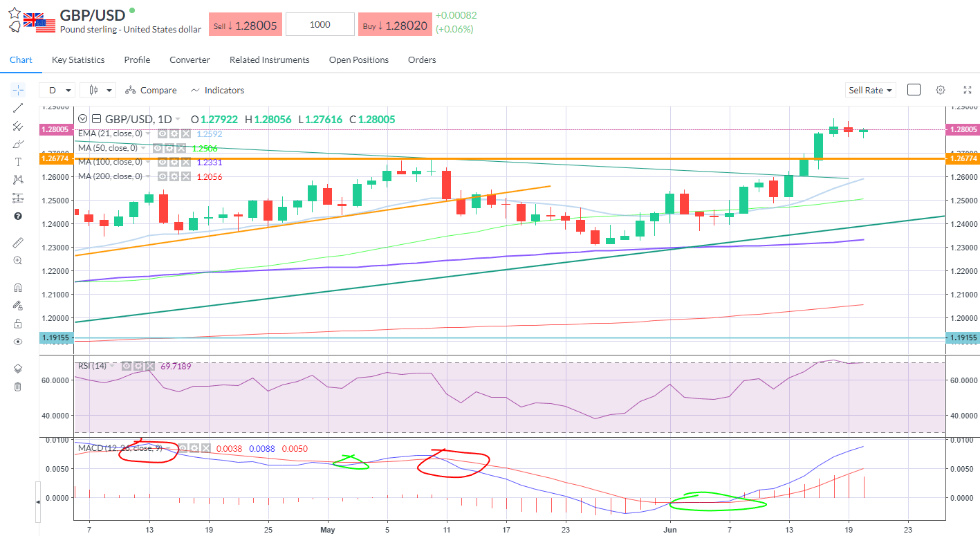
Task: Open settings for MACD indicator
Action: coord(194,448)
